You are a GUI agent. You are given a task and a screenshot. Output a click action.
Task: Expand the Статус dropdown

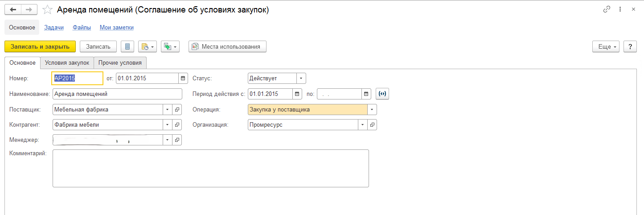point(301,79)
